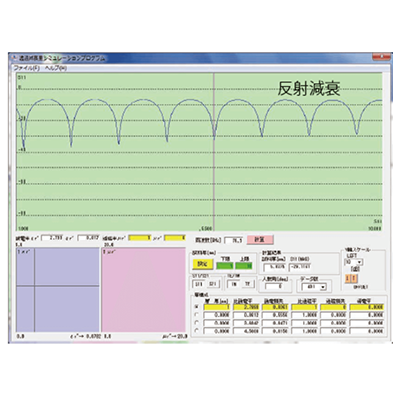Click the first row yellow magnetic loss cell
The image size is (400, 400).
pyautogui.click(x=334, y=307)
